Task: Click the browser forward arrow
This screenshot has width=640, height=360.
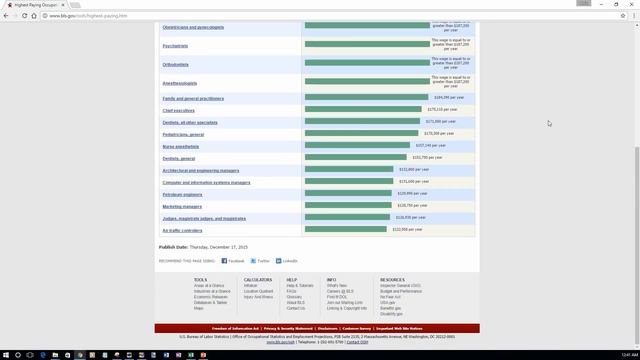Action: (15, 16)
